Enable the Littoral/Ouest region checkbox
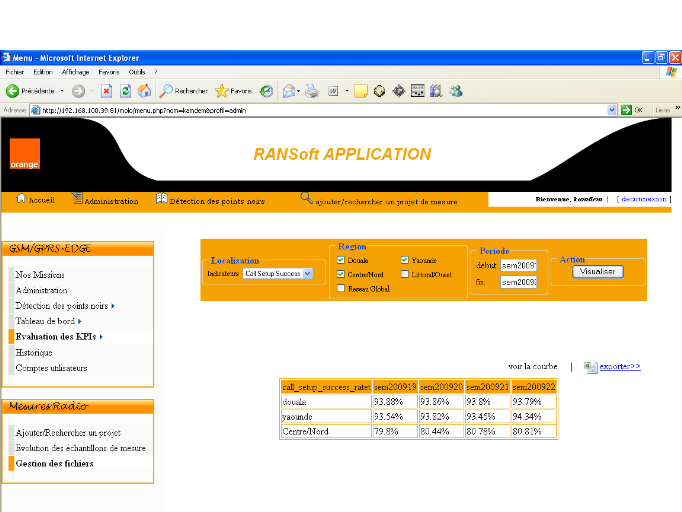Screen dimensions: 682x512 point(404,274)
